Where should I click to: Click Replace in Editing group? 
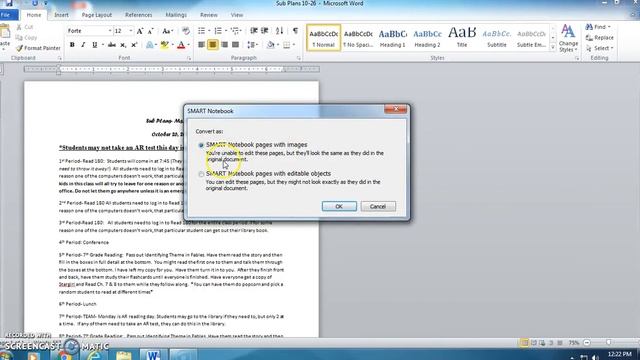coord(600,38)
